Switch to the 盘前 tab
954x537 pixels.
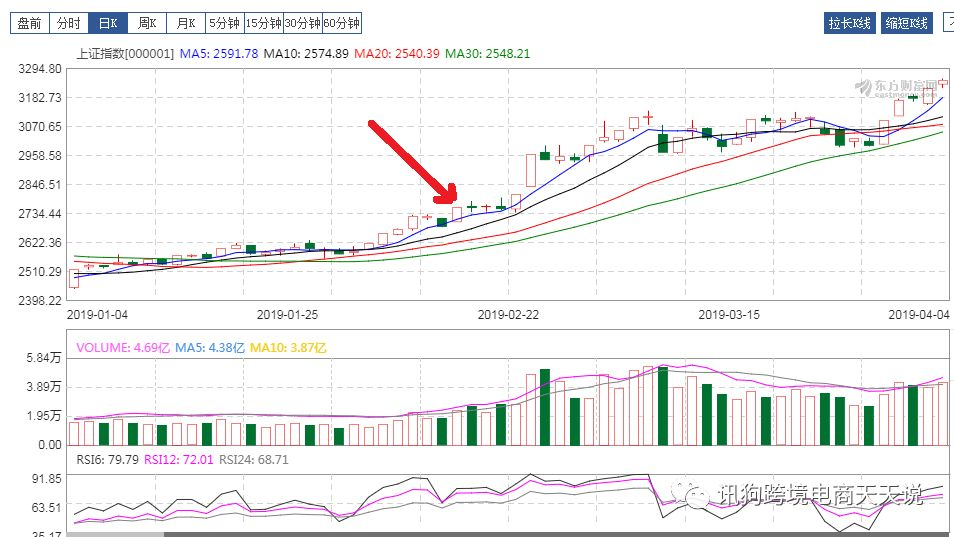(x=29, y=22)
